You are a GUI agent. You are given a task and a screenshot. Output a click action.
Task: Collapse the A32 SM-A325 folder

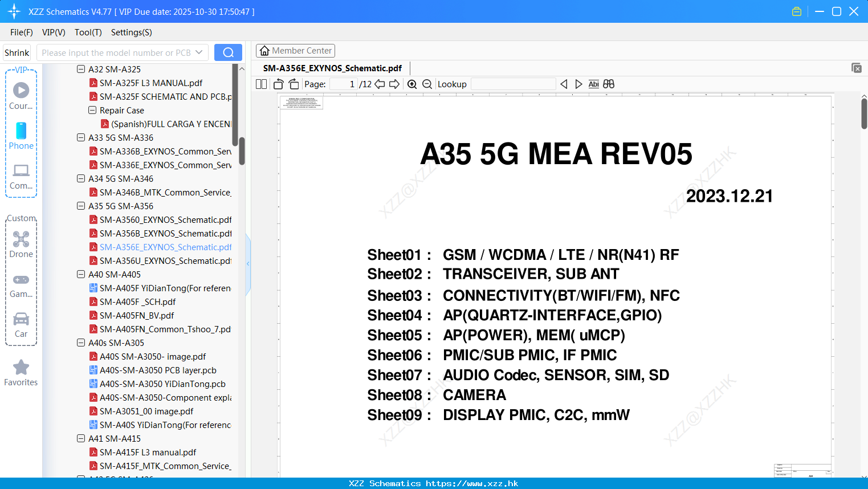pyautogui.click(x=81, y=69)
